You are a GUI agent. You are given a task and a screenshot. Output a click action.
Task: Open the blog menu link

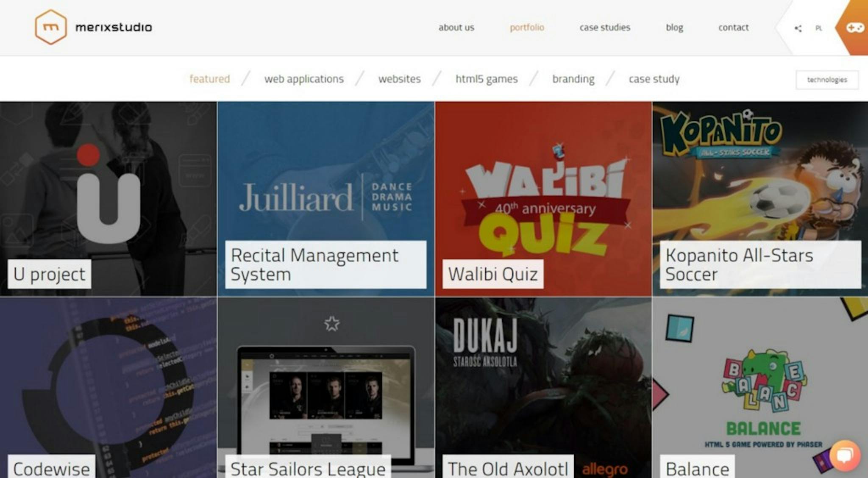[674, 28]
